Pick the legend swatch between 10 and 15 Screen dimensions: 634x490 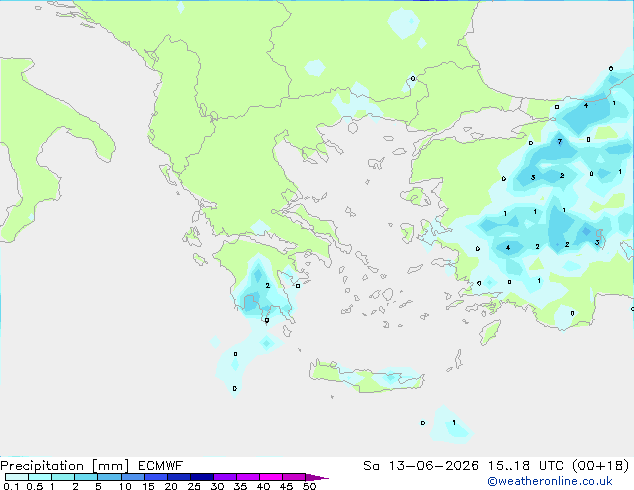coord(133,477)
